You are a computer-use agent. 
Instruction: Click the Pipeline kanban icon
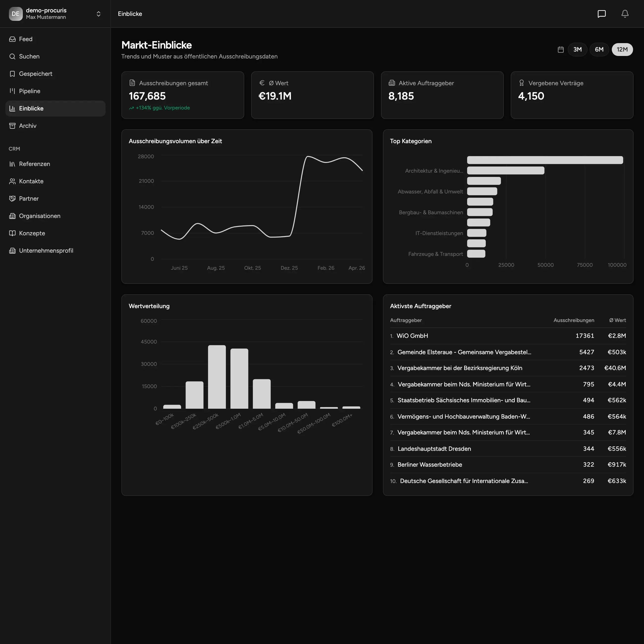tap(12, 91)
